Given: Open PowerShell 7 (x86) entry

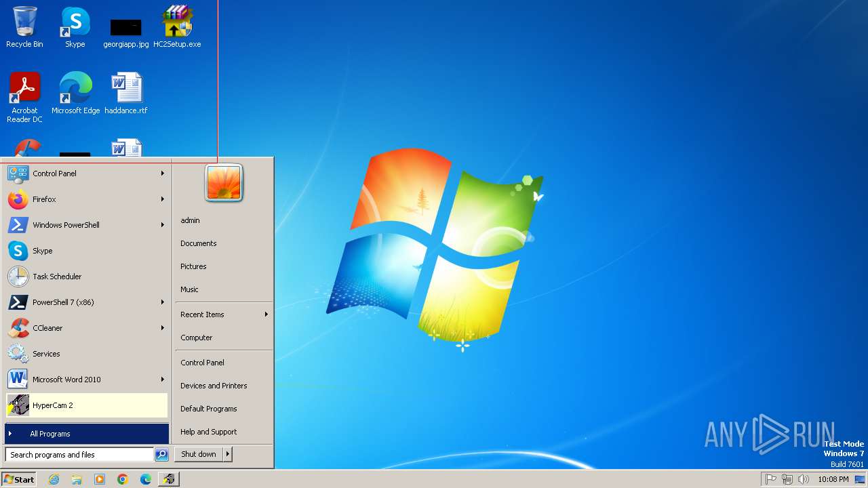Looking at the screenshot, I should (x=86, y=302).
